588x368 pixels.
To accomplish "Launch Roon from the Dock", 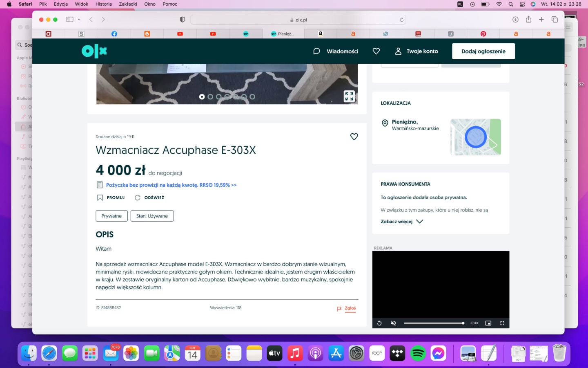I will (x=377, y=353).
